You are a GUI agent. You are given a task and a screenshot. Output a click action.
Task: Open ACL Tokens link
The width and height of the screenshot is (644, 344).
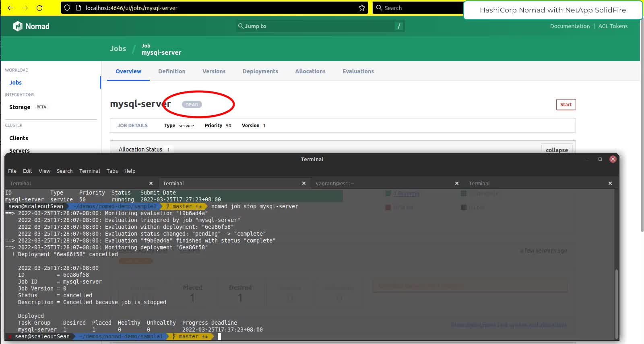pos(613,26)
